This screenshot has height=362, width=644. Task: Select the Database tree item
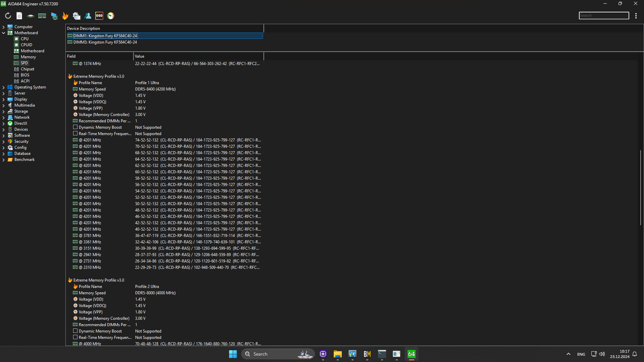[22, 154]
